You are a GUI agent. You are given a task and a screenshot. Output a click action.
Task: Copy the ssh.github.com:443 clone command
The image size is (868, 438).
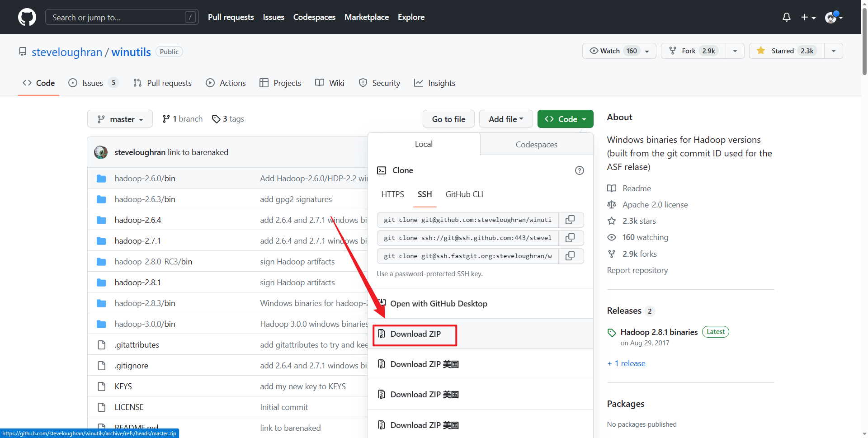[571, 238]
